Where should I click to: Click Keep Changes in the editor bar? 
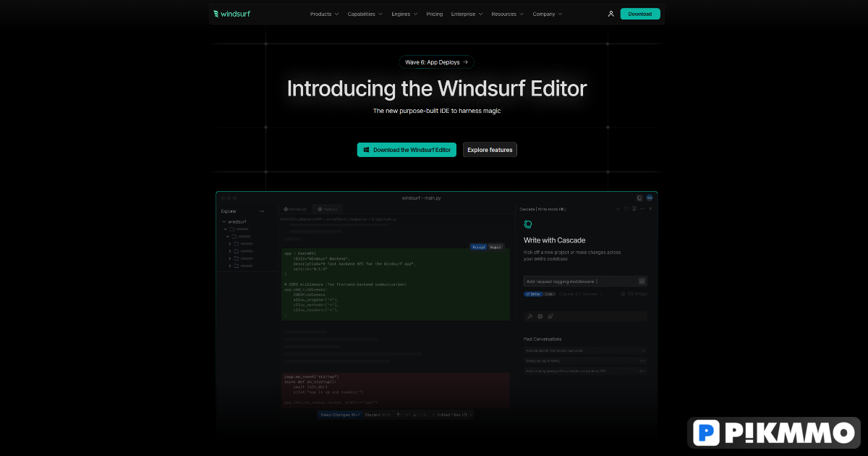coord(340,415)
